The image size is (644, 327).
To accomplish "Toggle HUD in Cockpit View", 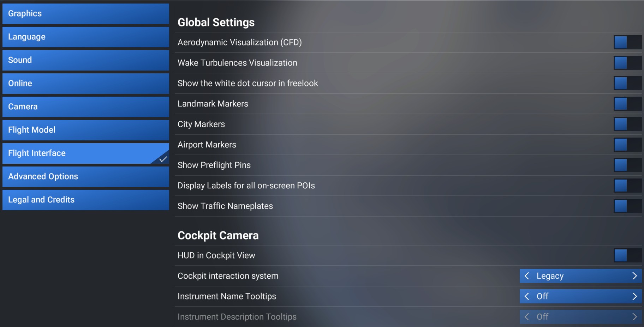I will [627, 255].
